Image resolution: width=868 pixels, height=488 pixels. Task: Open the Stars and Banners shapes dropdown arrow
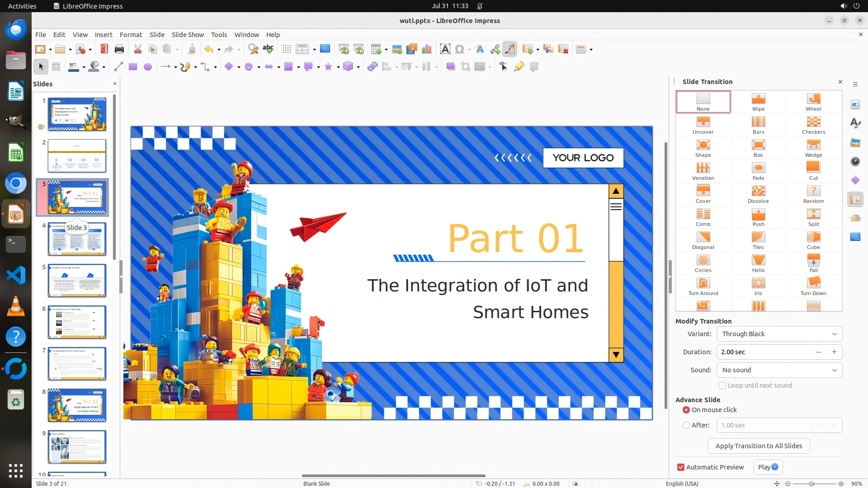coord(338,67)
